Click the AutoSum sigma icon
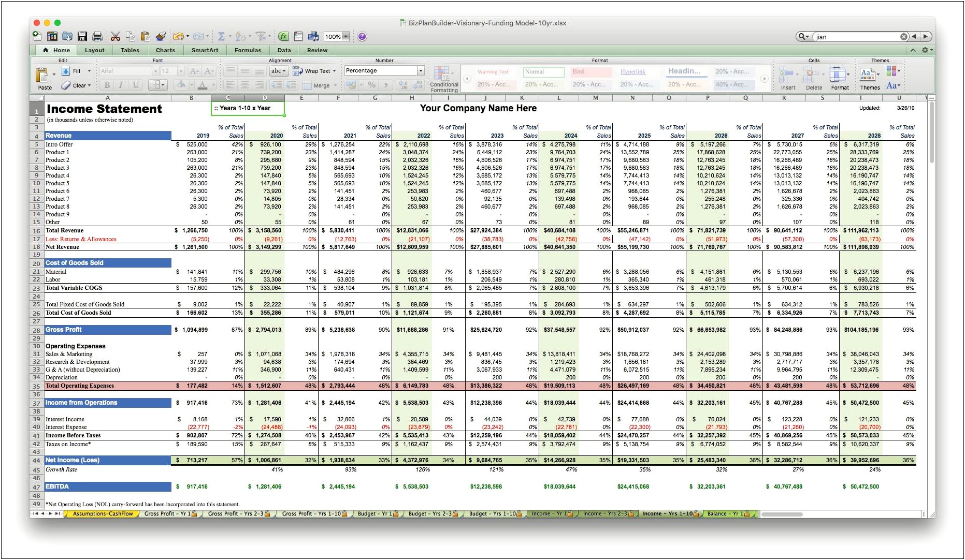 tap(221, 36)
